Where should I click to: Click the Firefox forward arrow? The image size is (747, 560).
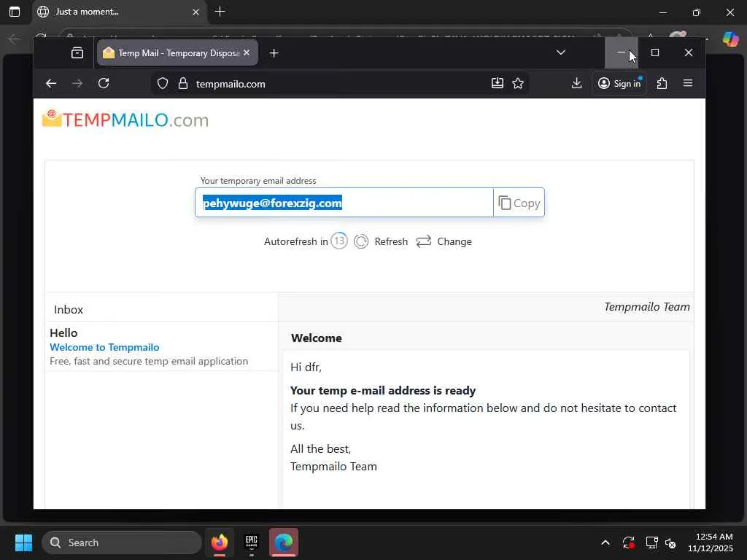pyautogui.click(x=77, y=83)
